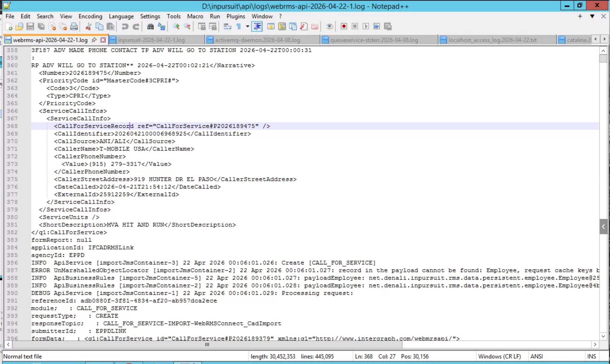This screenshot has width=610, height=364.
Task: Click the Zoom In magnifier icon
Action: (x=176, y=26)
